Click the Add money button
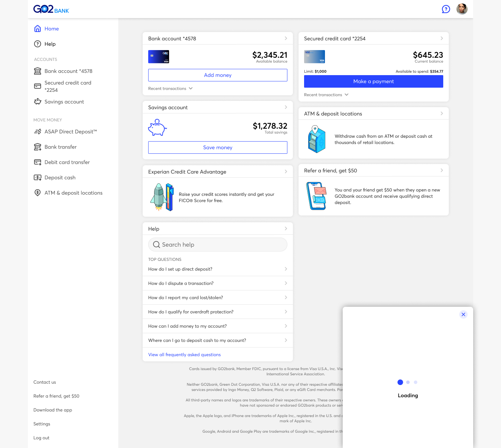The image size is (501, 448). pyautogui.click(x=217, y=75)
